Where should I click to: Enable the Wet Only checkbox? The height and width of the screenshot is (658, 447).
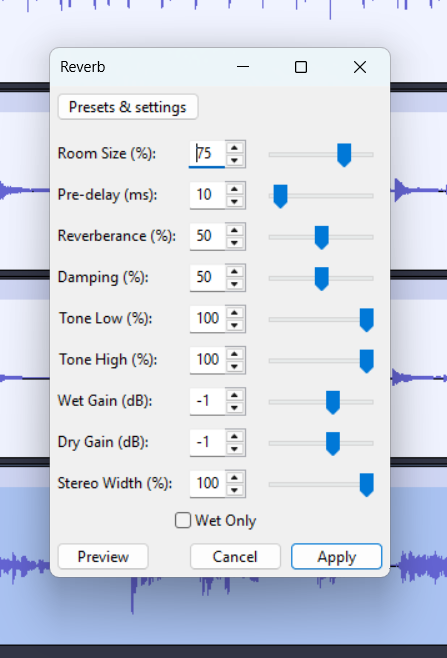(x=183, y=520)
